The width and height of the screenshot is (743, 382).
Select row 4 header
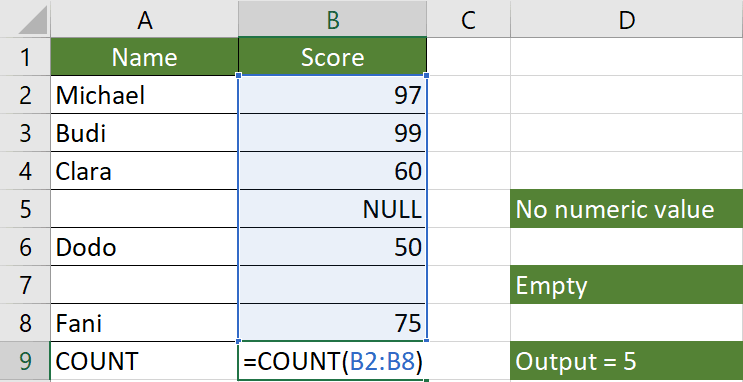pyautogui.click(x=25, y=171)
